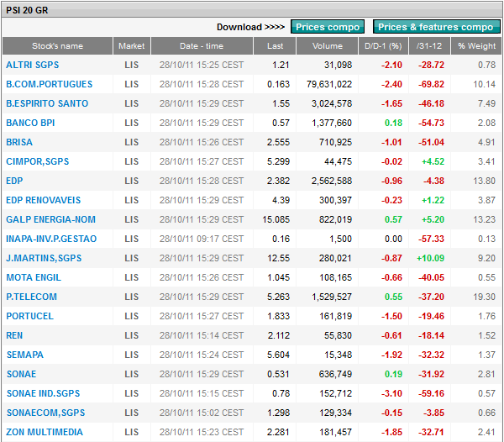Open B.COM.PORTUGUES stock page
The width and height of the screenshot is (504, 442).
(50, 84)
